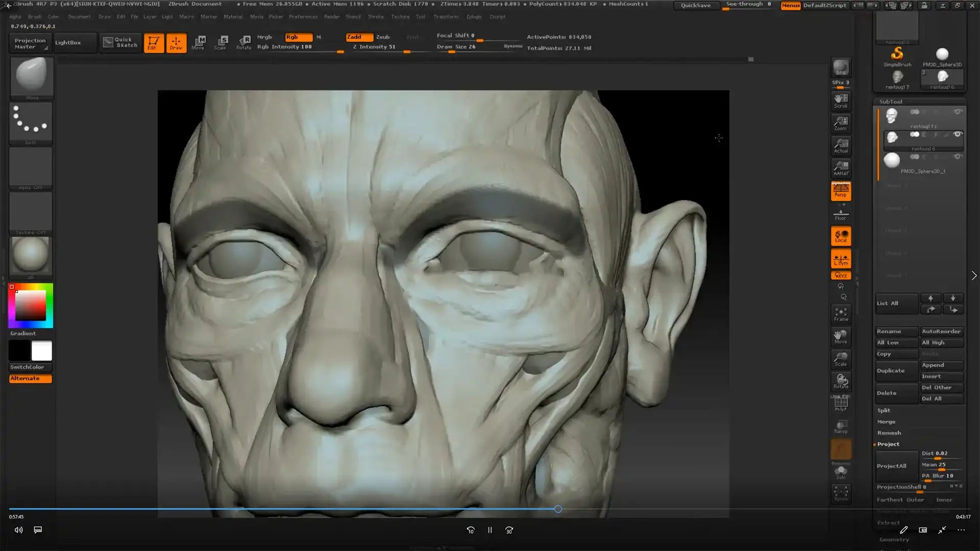The image size is (980, 551).
Task: Expand the Geometry section
Action: (894, 539)
